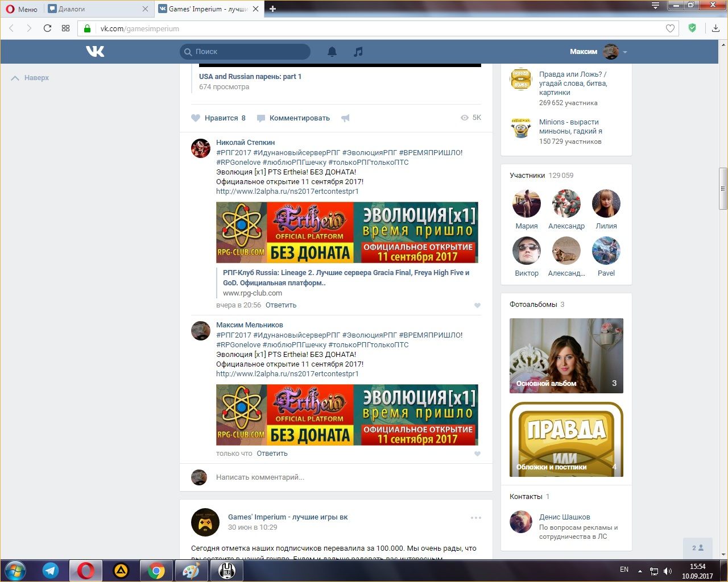Click the Наверх back-to-top link
728x582 pixels.
pos(30,78)
